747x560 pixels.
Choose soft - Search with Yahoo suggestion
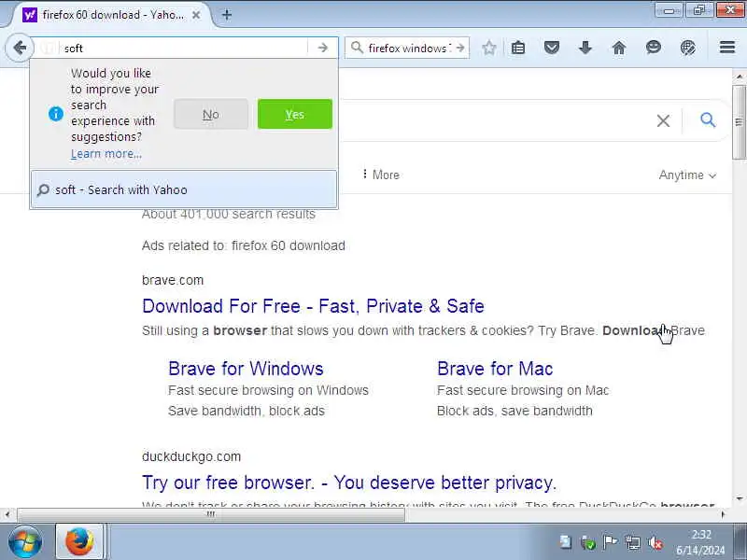tap(184, 189)
